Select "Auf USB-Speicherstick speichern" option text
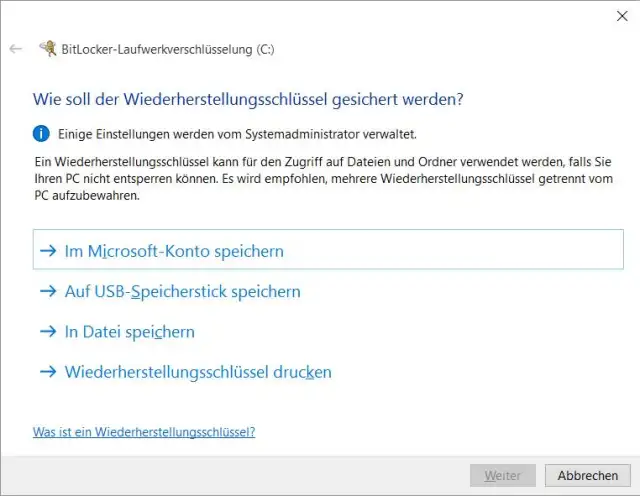The width and height of the screenshot is (640, 496). [x=182, y=292]
